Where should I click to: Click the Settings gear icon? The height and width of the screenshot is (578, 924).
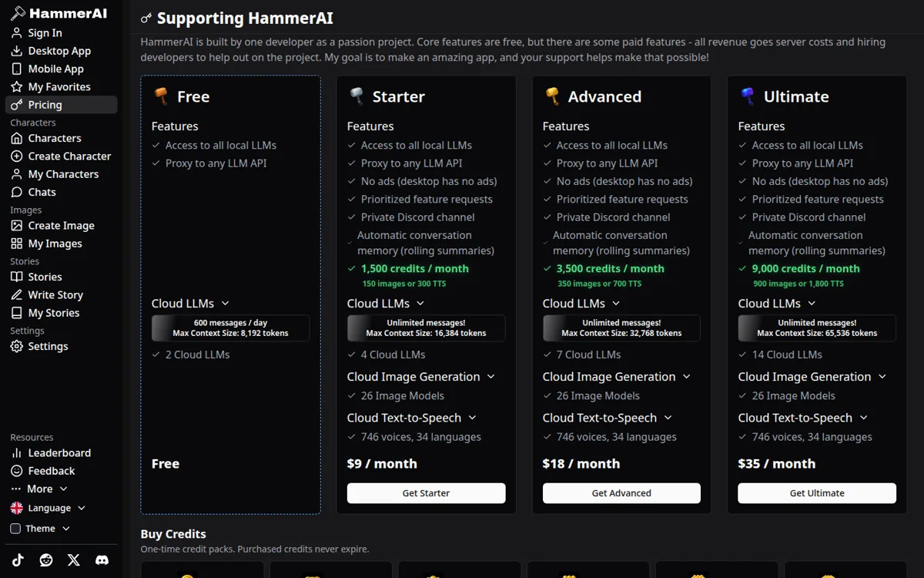click(16, 346)
